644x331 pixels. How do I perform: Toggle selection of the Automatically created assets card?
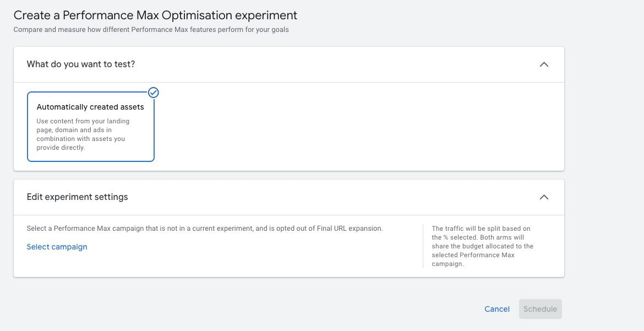tap(91, 127)
